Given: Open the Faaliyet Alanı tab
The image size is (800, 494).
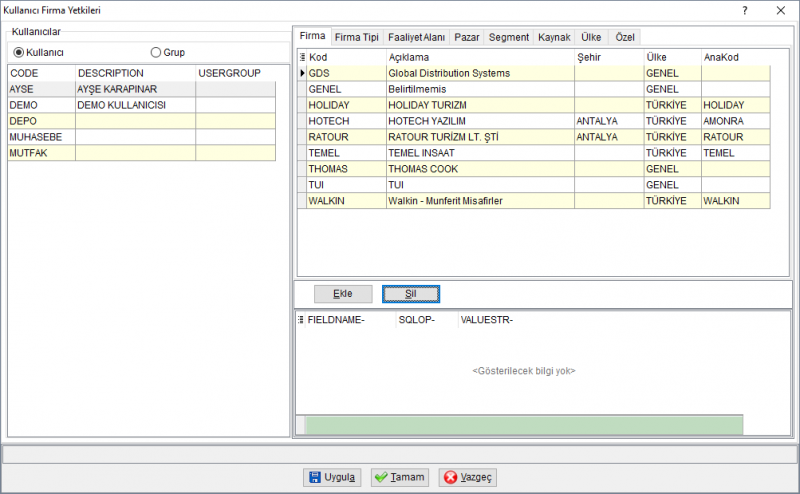Looking at the screenshot, I should pos(416,37).
